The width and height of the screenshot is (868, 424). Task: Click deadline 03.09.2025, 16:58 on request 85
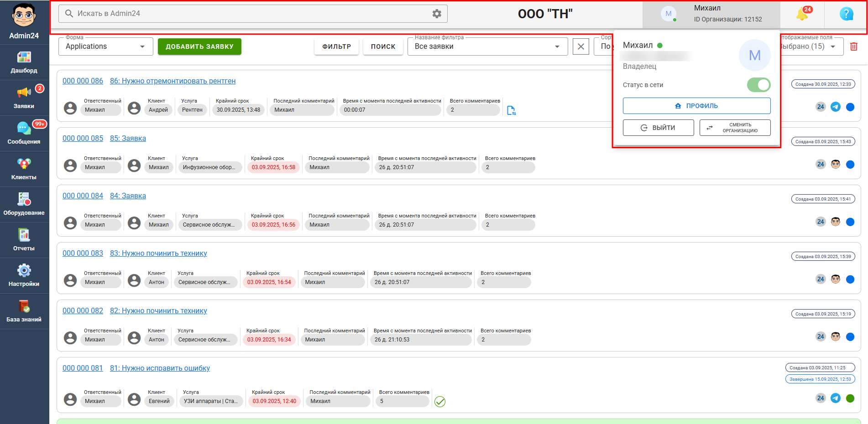[x=273, y=167]
